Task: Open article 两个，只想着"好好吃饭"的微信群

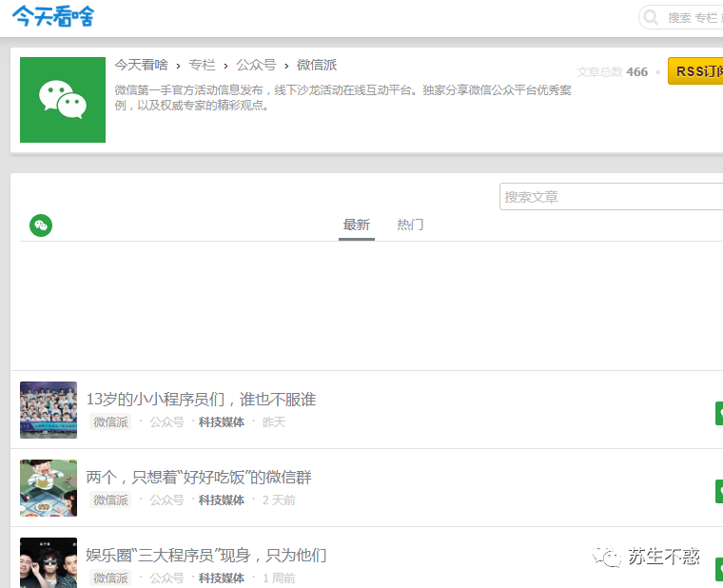Action: click(199, 477)
